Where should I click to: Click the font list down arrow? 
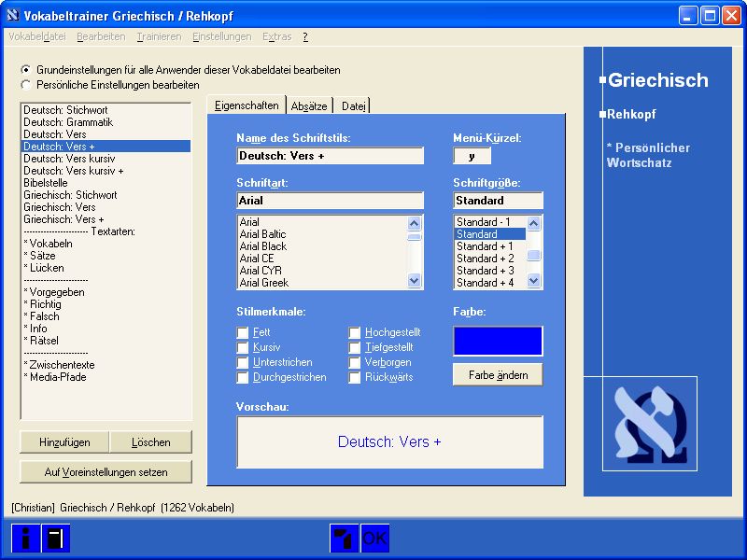414,281
